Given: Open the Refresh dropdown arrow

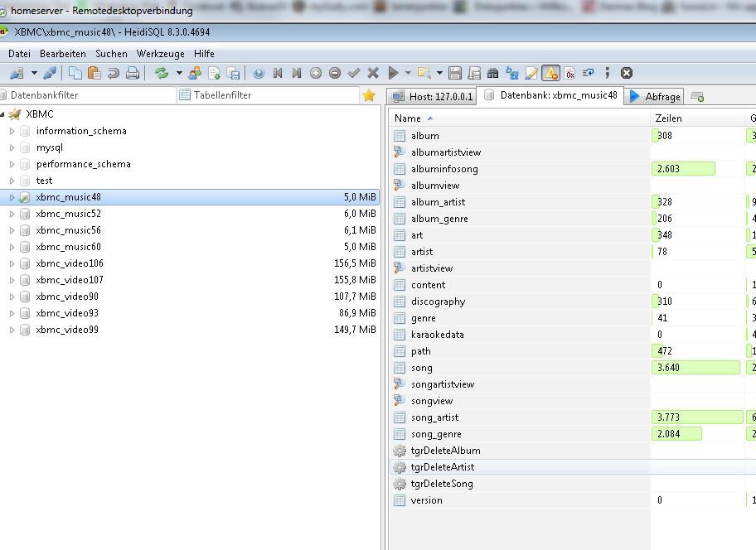Looking at the screenshot, I should [179, 73].
